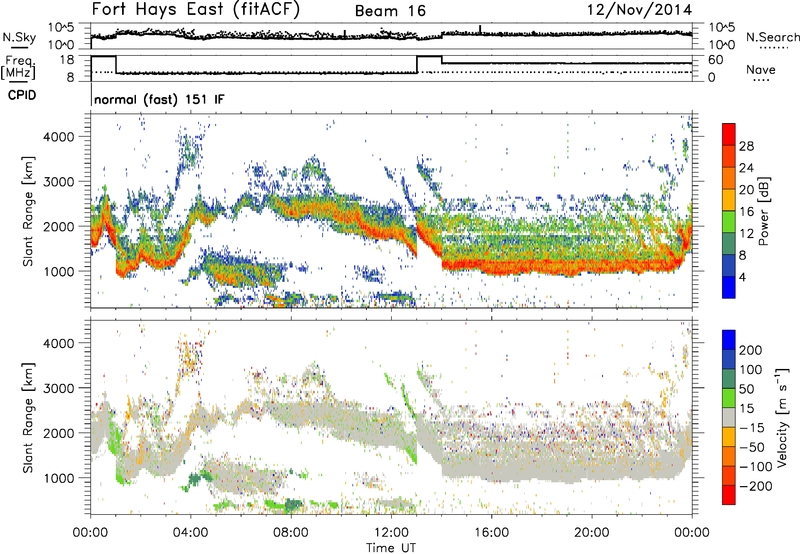Click the power colorbar value '28'
Image resolution: width=800 pixels, height=554 pixels.
[746, 146]
